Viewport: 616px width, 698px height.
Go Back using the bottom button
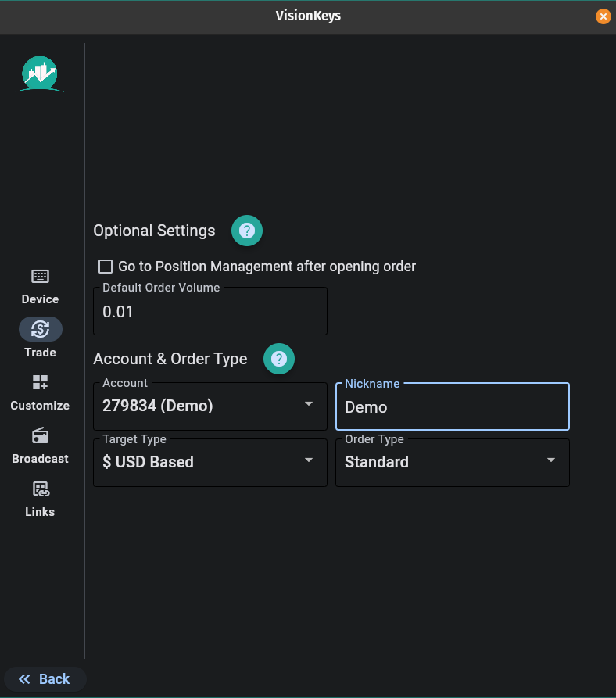(45, 679)
